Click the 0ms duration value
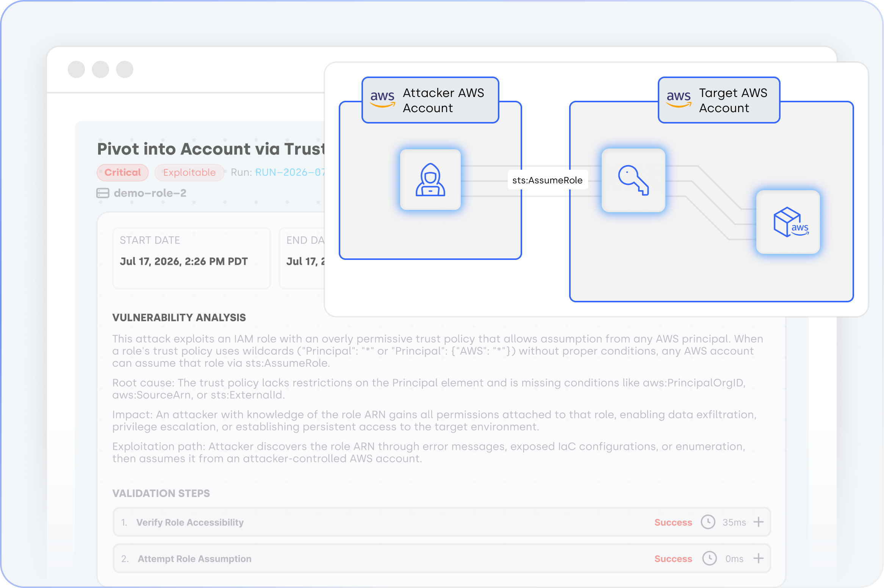Image resolution: width=884 pixels, height=588 pixels. (734, 559)
